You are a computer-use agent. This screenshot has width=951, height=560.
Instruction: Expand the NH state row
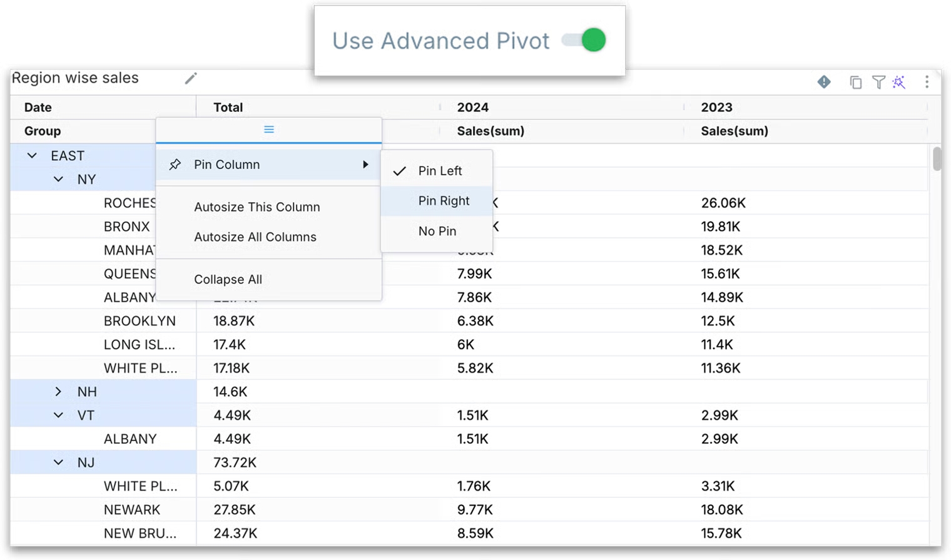(x=58, y=392)
